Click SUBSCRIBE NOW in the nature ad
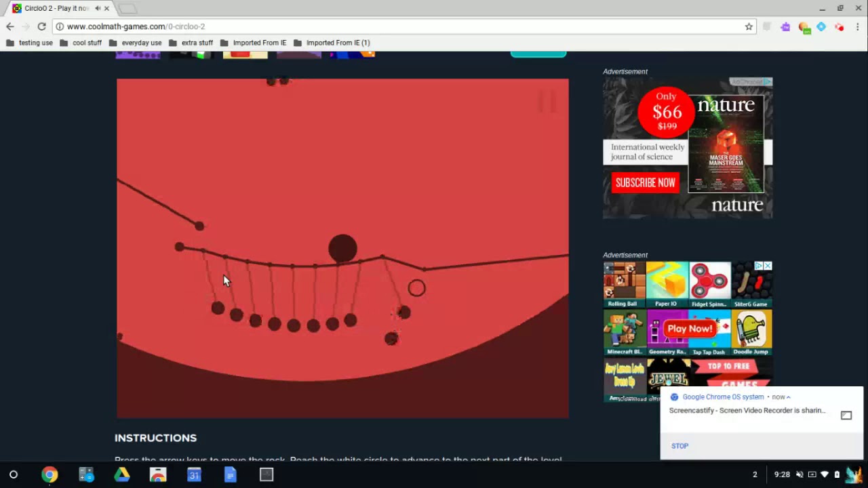The image size is (868, 488). (645, 182)
